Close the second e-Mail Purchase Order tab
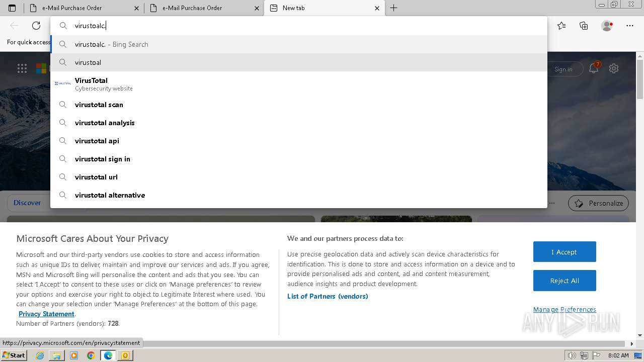Screen dimensions: 644x362 (257, 8)
